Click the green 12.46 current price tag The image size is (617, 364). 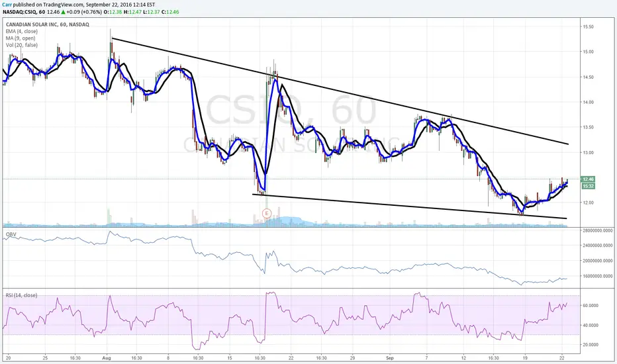pyautogui.click(x=589, y=179)
